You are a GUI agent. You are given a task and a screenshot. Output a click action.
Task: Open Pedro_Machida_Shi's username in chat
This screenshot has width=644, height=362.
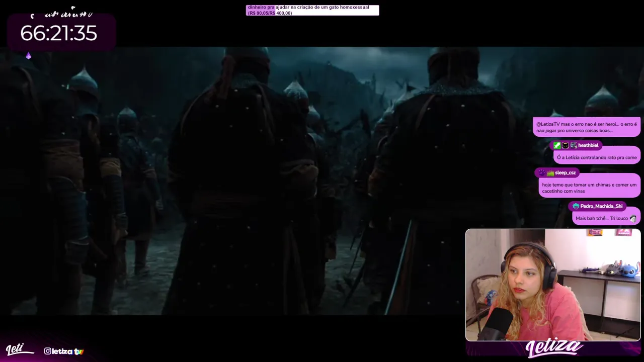pos(601,206)
